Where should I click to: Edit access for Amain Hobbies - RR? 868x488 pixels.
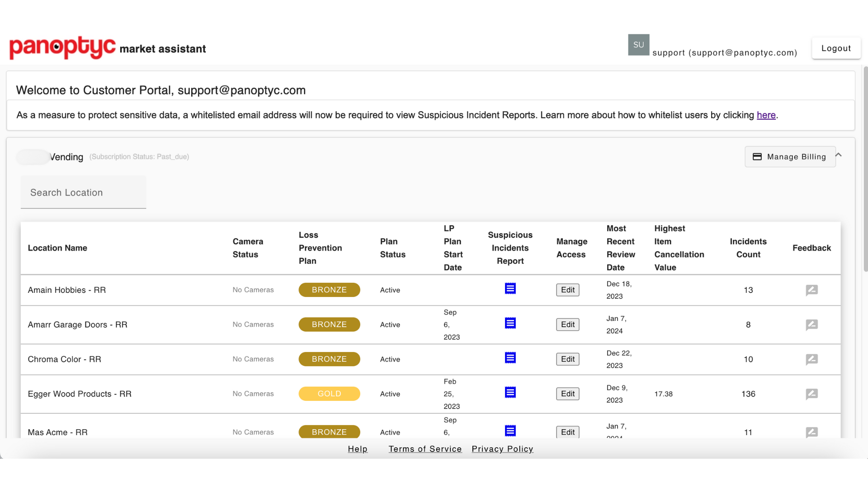(x=567, y=290)
